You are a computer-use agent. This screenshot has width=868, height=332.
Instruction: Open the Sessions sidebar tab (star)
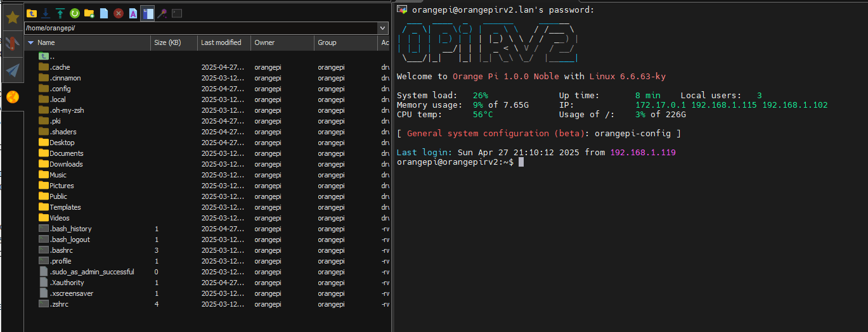tap(12, 17)
